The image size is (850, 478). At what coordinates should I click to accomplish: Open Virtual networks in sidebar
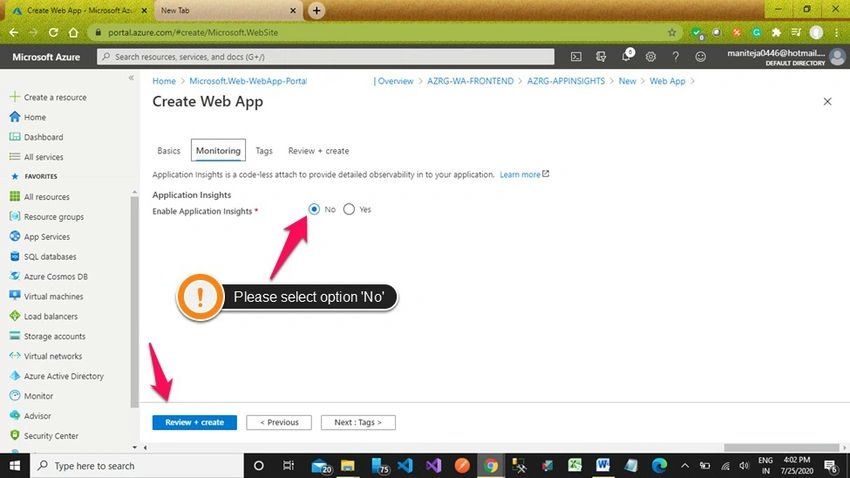tap(53, 356)
